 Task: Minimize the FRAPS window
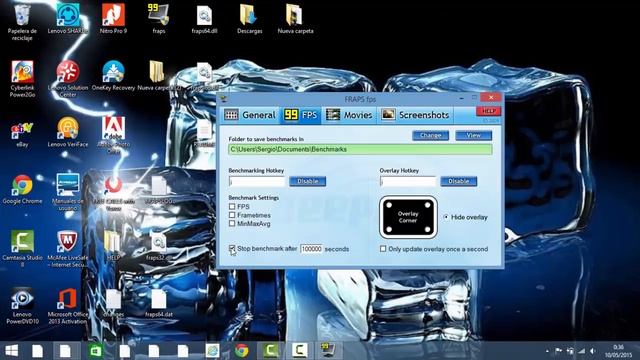(462, 98)
